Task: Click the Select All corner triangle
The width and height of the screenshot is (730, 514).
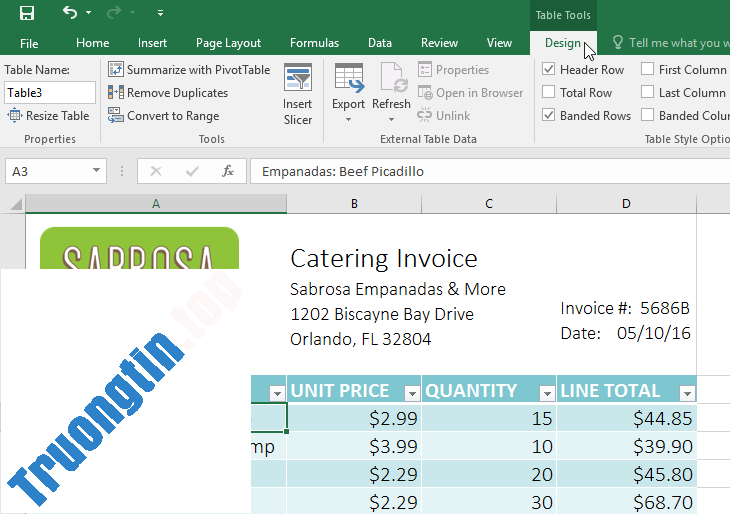Action: tap(16, 204)
